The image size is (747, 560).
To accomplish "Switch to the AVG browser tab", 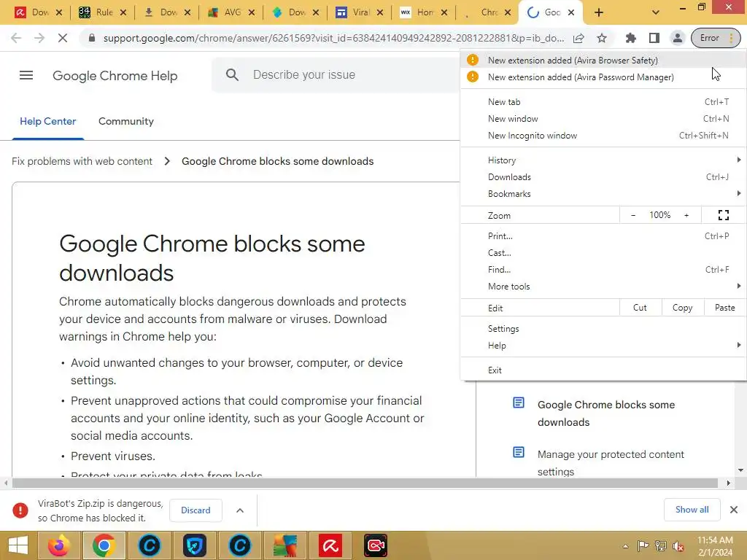I will 230,12.
